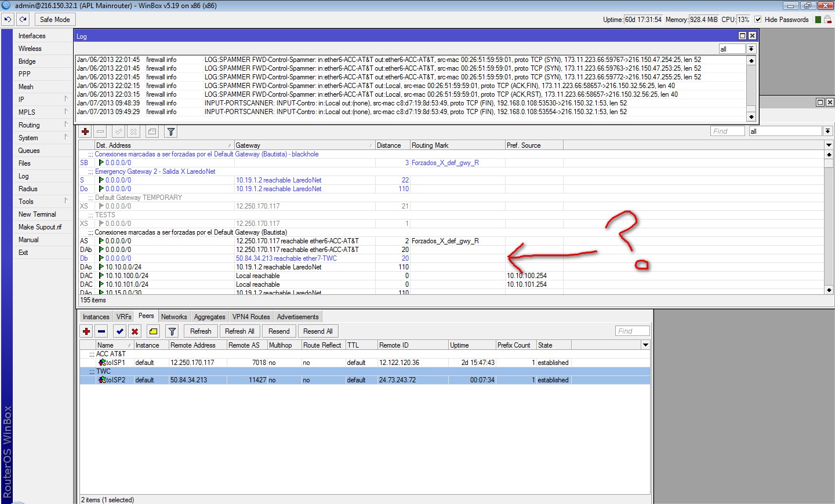Open the filter in the route list toolbar
This screenshot has width=835, height=504.
[x=171, y=132]
